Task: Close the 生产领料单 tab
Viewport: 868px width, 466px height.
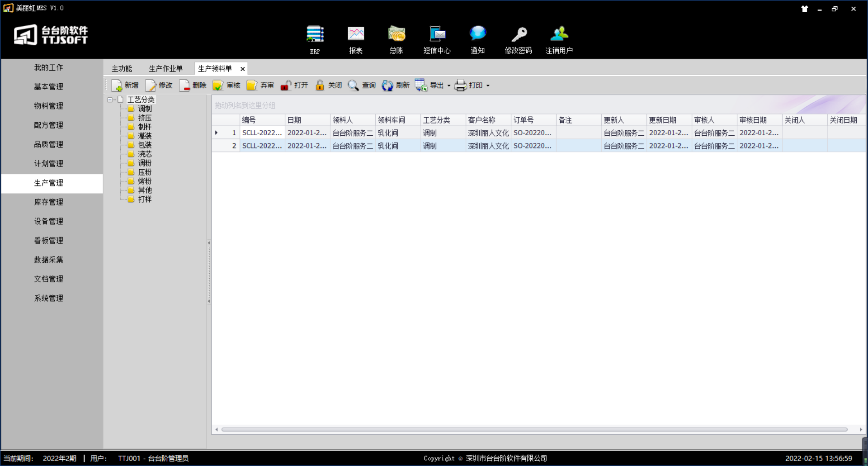Action: (x=243, y=69)
